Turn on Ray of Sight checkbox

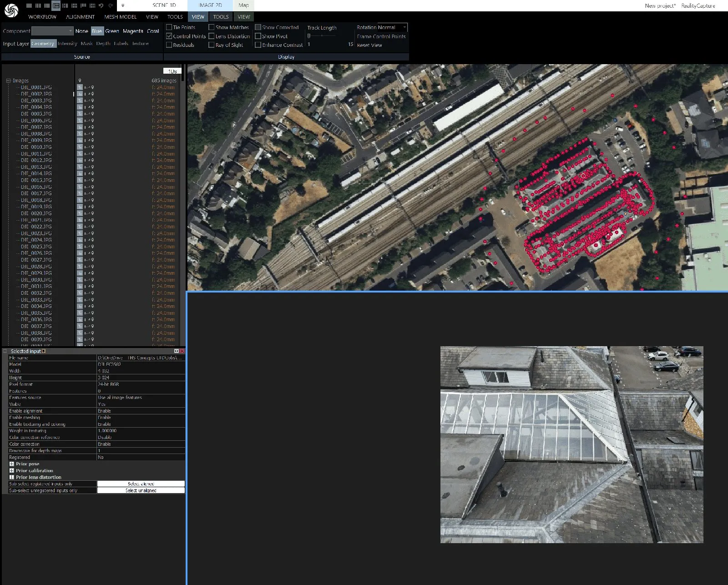click(x=212, y=45)
